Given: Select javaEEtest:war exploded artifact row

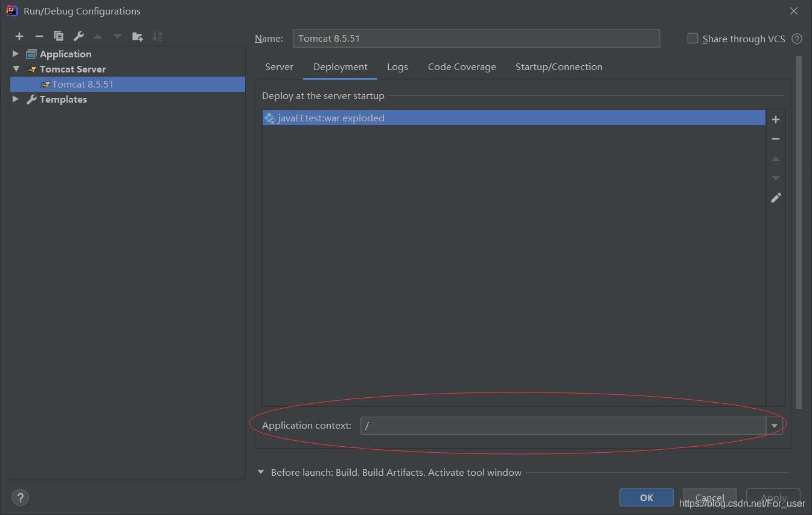Looking at the screenshot, I should click(x=514, y=118).
